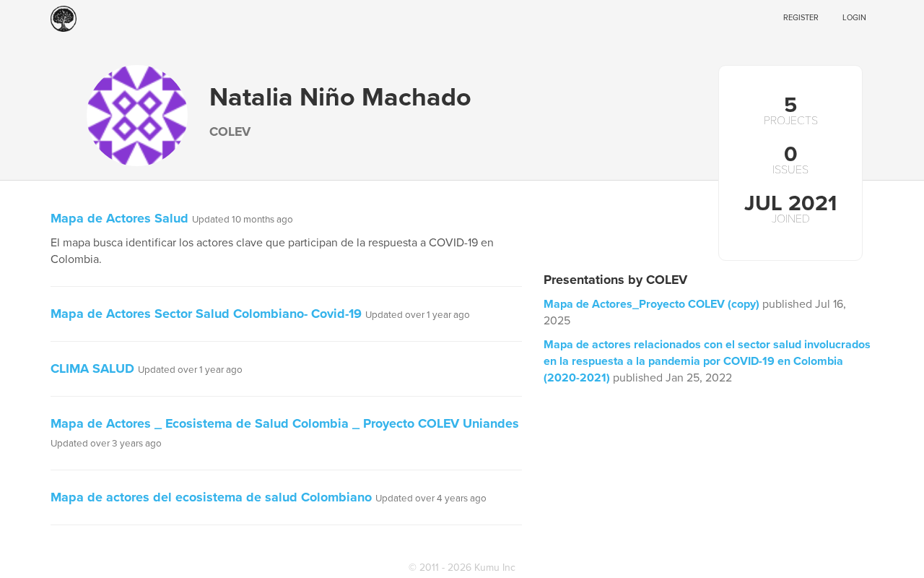This screenshot has width=924, height=578.
Task: Open the CLIMA SALUD project
Action: click(x=92, y=368)
